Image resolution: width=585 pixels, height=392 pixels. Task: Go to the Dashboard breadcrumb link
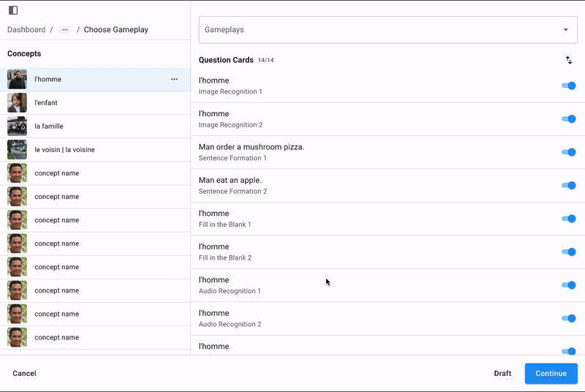(26, 30)
